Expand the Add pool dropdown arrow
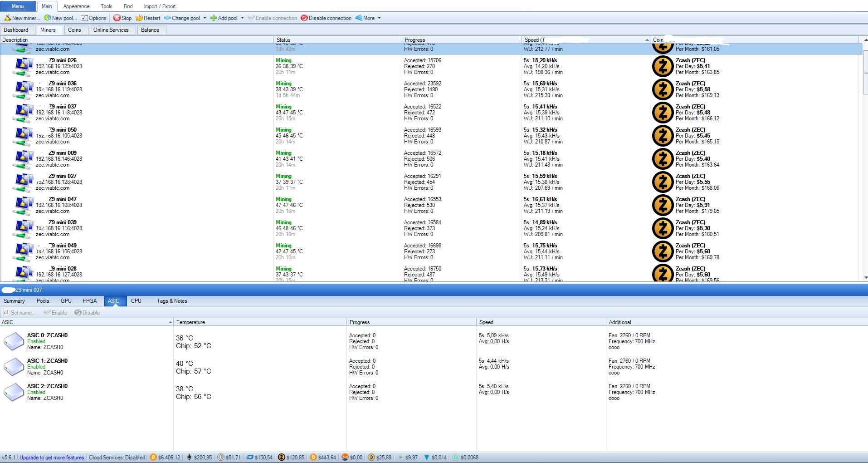868x463 pixels. tap(242, 18)
